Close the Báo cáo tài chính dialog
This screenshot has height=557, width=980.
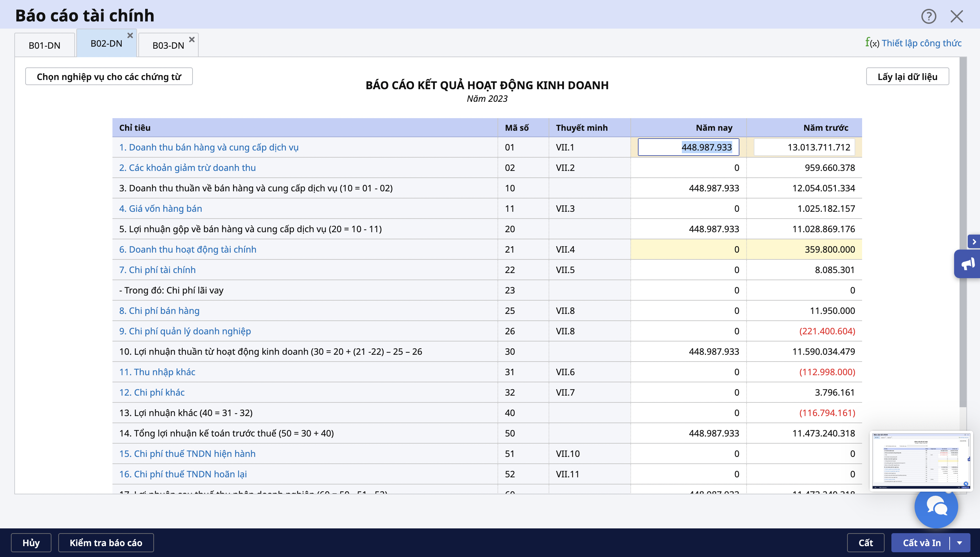[956, 16]
